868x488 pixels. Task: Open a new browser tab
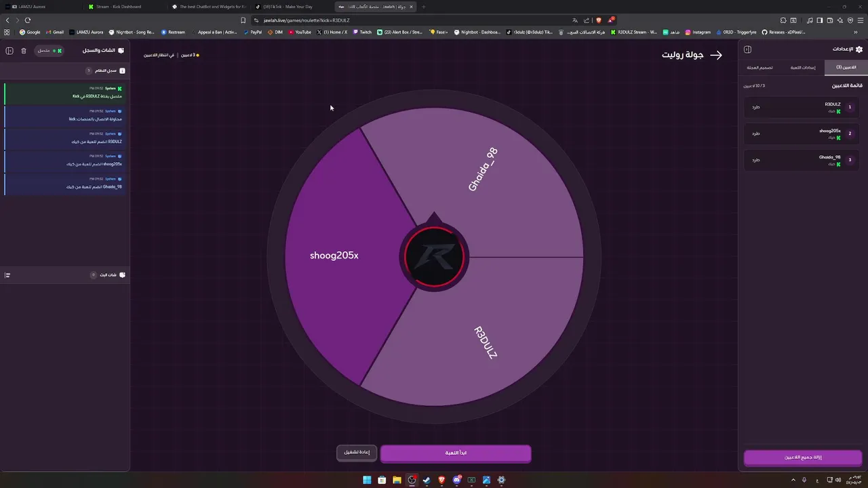coord(424,7)
